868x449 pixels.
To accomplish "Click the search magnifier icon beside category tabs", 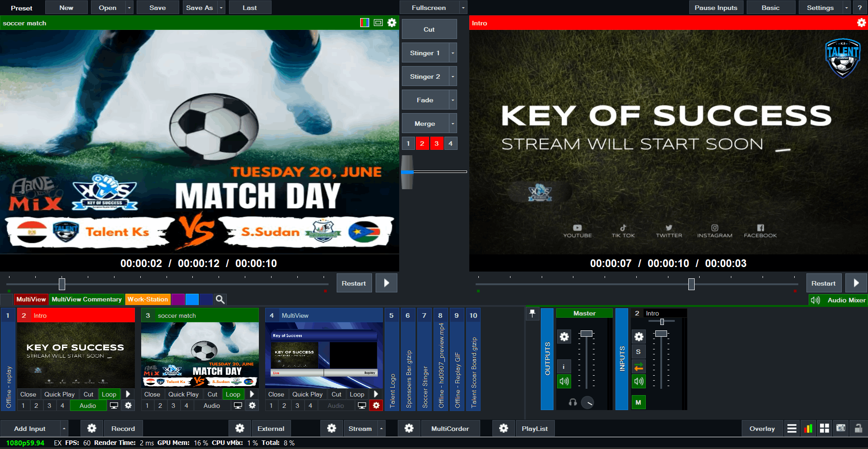I will pyautogui.click(x=220, y=299).
